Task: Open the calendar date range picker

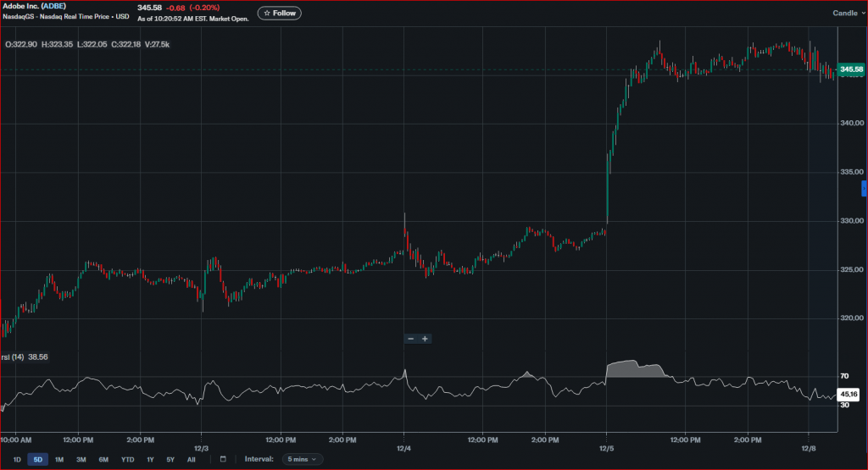Action: 223,459
